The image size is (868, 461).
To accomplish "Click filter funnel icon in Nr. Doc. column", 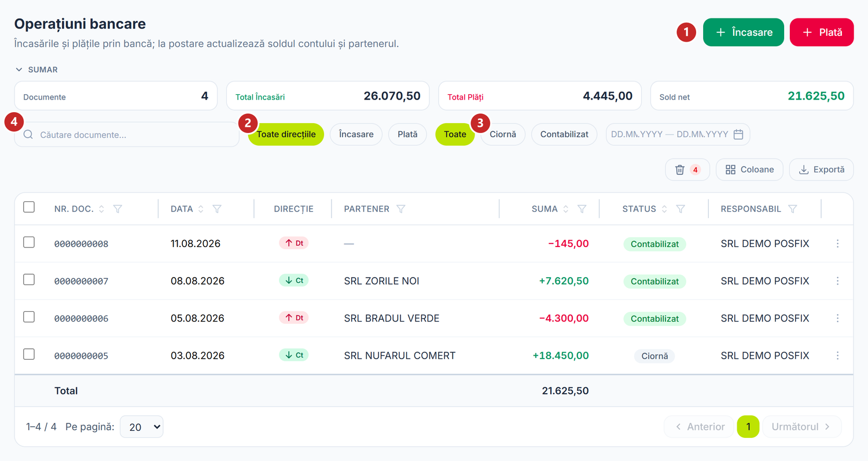I will (x=117, y=209).
